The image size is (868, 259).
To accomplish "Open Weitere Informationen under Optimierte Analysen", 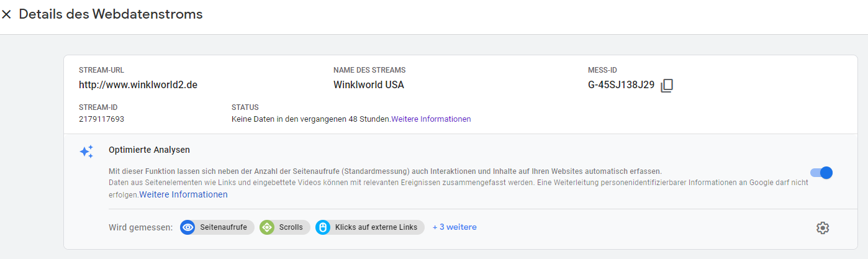I will [x=183, y=194].
